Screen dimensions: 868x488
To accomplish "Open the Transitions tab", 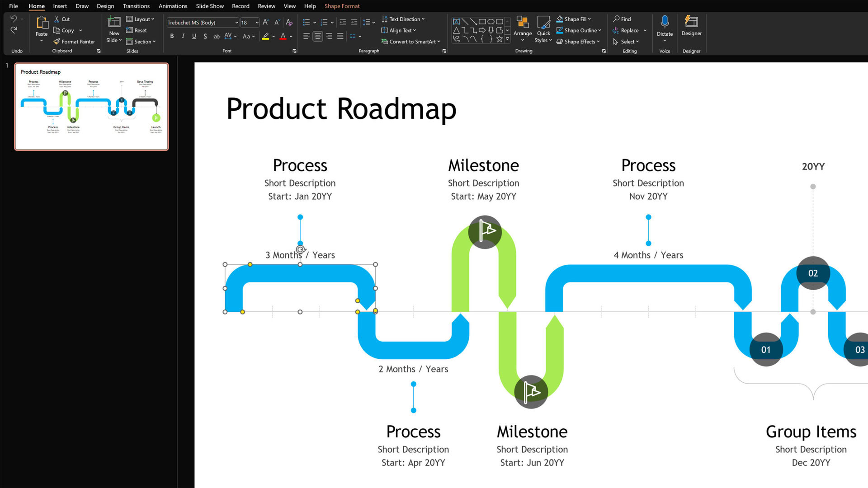I will pos(136,6).
